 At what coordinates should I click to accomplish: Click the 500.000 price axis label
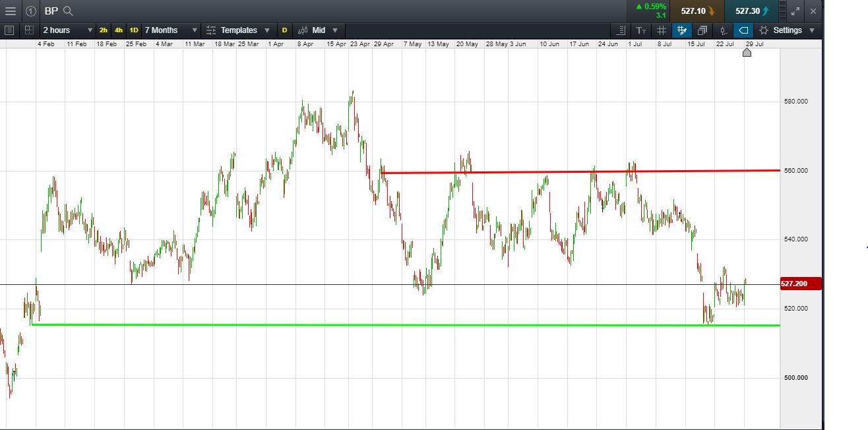coord(796,378)
